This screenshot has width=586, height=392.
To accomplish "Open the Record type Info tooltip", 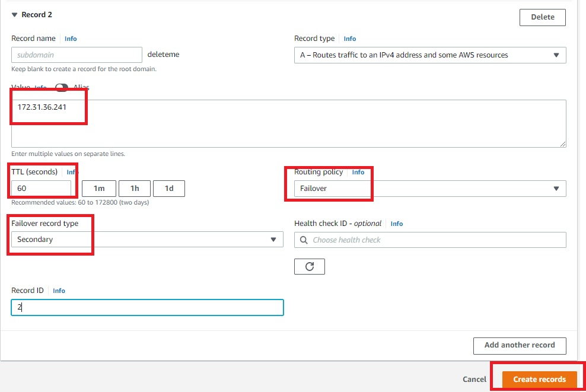I will pyautogui.click(x=350, y=38).
